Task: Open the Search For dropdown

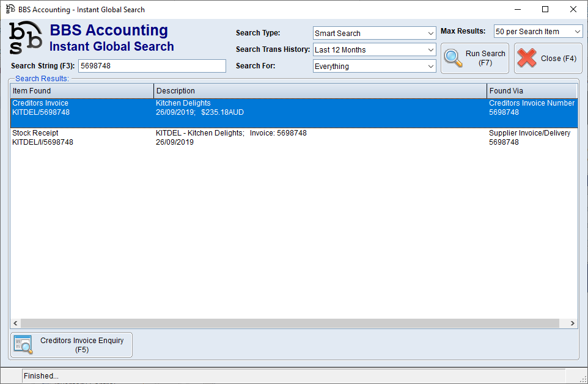Action: [x=374, y=66]
